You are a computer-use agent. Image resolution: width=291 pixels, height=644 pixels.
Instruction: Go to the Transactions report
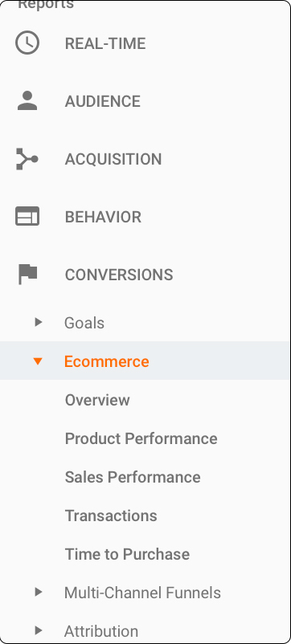pyautogui.click(x=111, y=516)
